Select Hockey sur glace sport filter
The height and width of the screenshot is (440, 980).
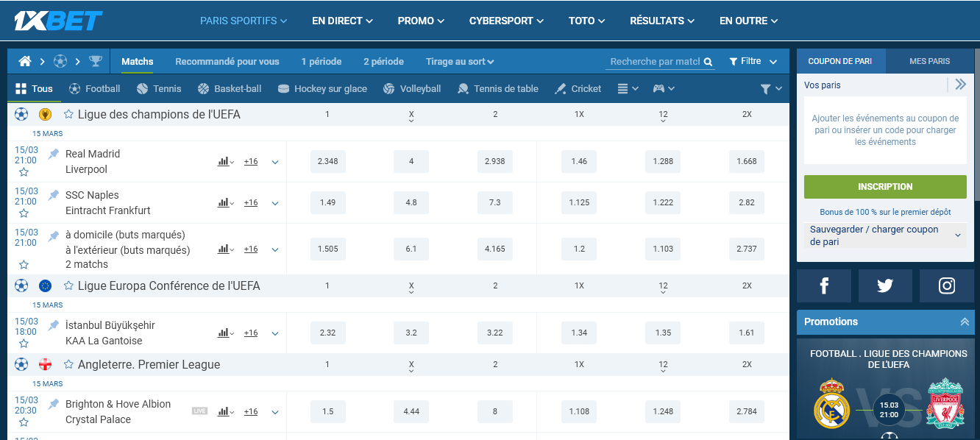pos(322,88)
